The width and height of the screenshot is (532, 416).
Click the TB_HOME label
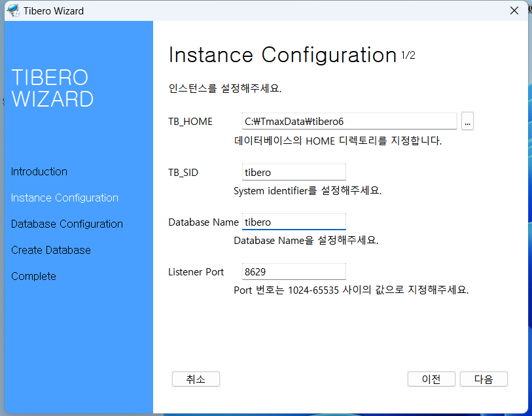190,122
